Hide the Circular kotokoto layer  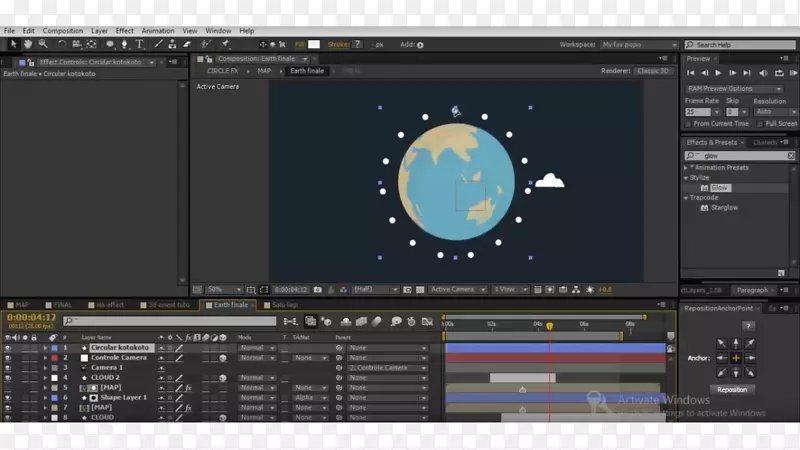pyautogui.click(x=8, y=348)
